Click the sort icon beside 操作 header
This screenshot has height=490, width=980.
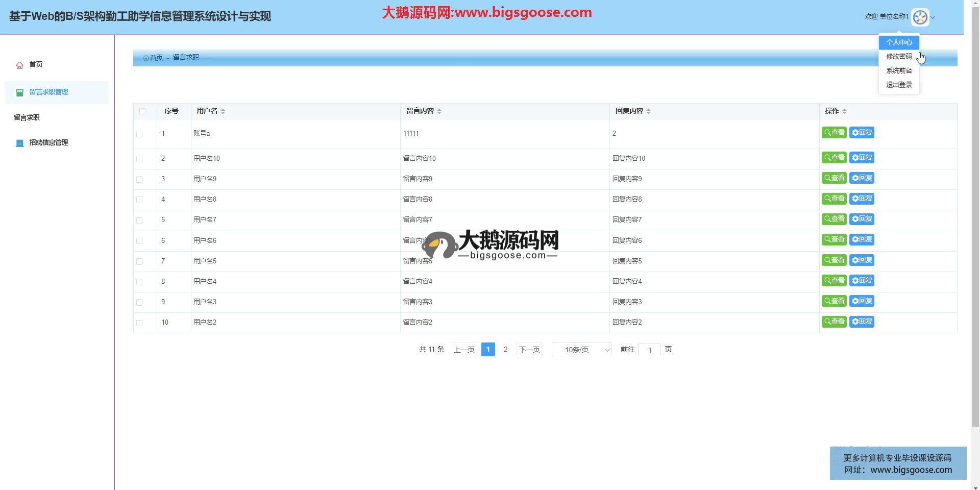(x=844, y=111)
